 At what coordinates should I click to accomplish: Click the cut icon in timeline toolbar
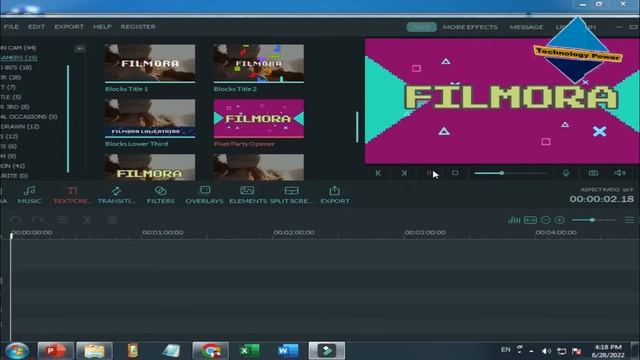pos(87,220)
